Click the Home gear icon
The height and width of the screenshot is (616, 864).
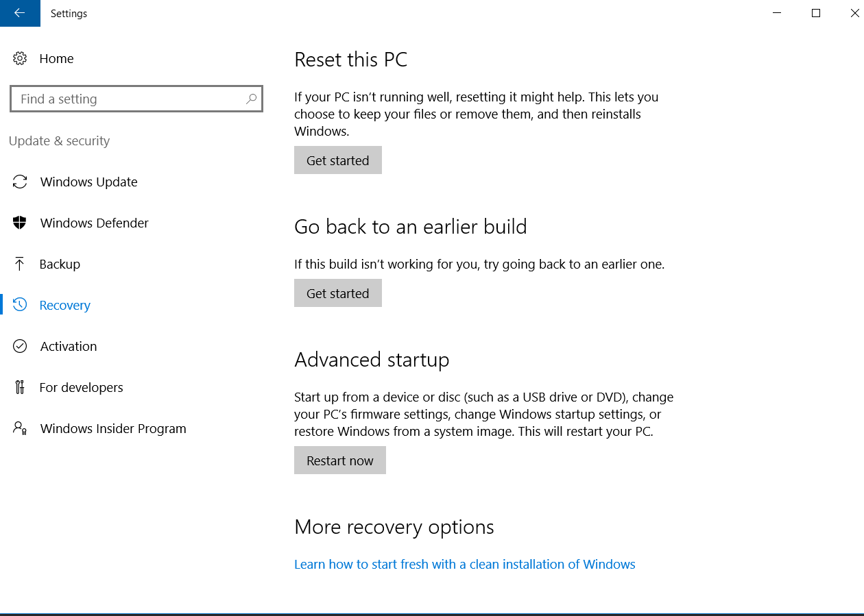tap(20, 58)
